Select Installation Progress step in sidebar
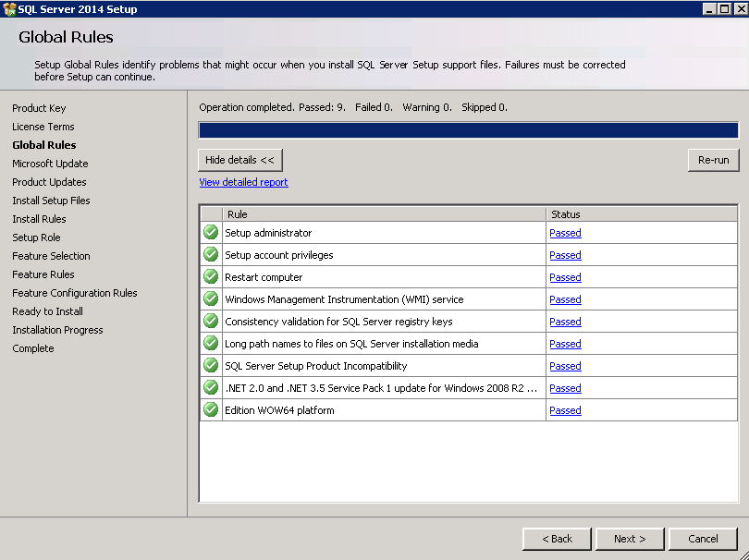 point(58,330)
